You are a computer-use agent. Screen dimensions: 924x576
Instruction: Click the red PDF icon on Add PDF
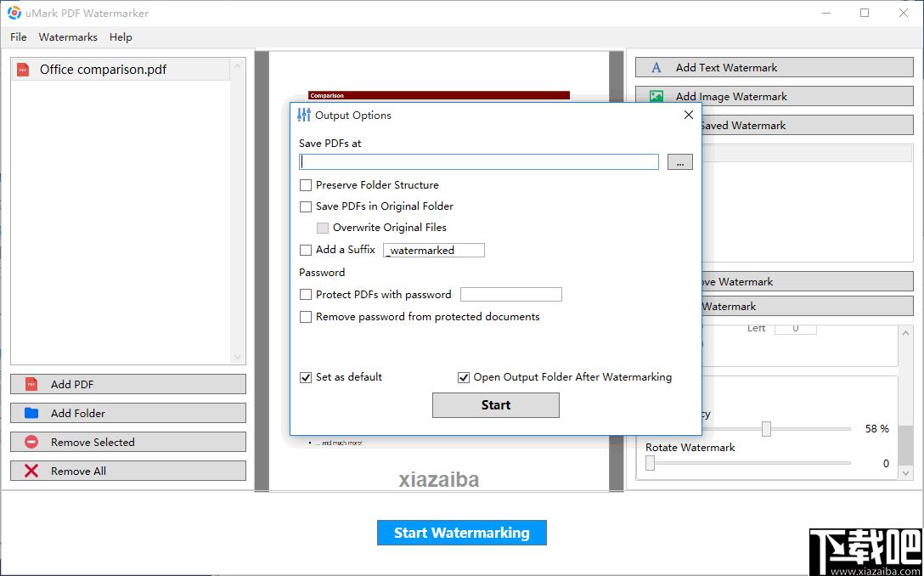pyautogui.click(x=31, y=384)
